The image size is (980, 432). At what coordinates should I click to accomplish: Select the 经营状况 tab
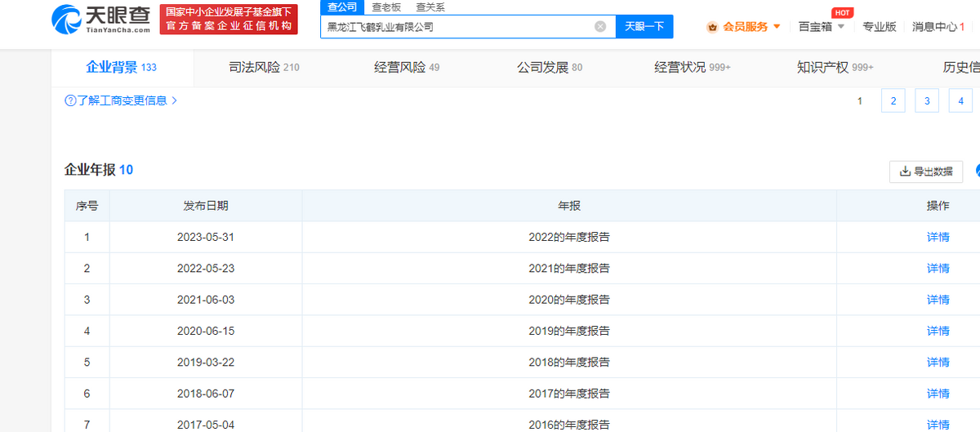coord(693,68)
